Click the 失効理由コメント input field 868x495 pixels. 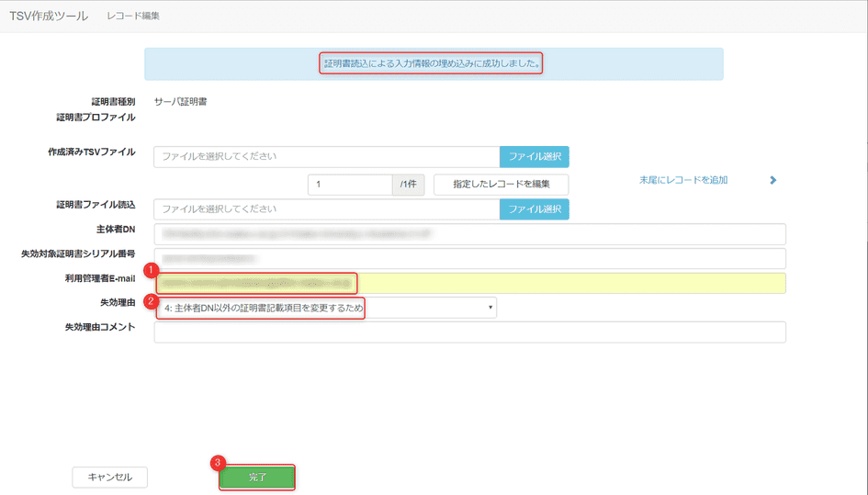click(x=470, y=332)
